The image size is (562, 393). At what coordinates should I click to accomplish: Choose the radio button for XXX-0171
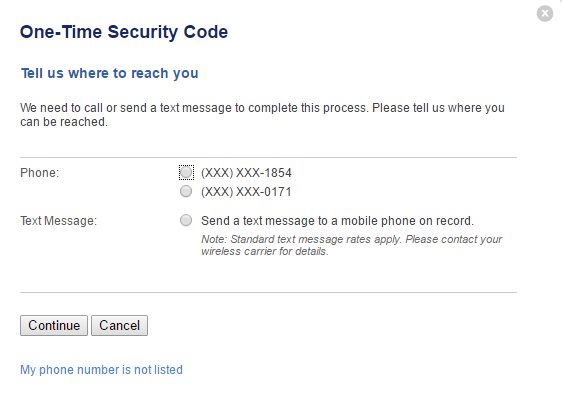coord(186,191)
